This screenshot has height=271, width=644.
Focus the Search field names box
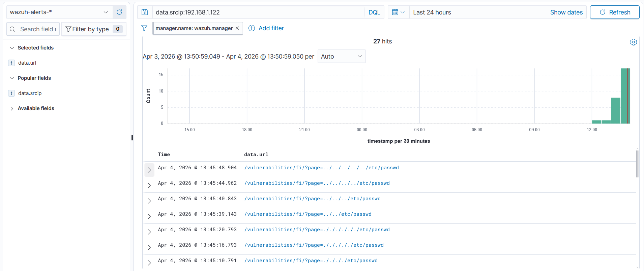pos(38,29)
